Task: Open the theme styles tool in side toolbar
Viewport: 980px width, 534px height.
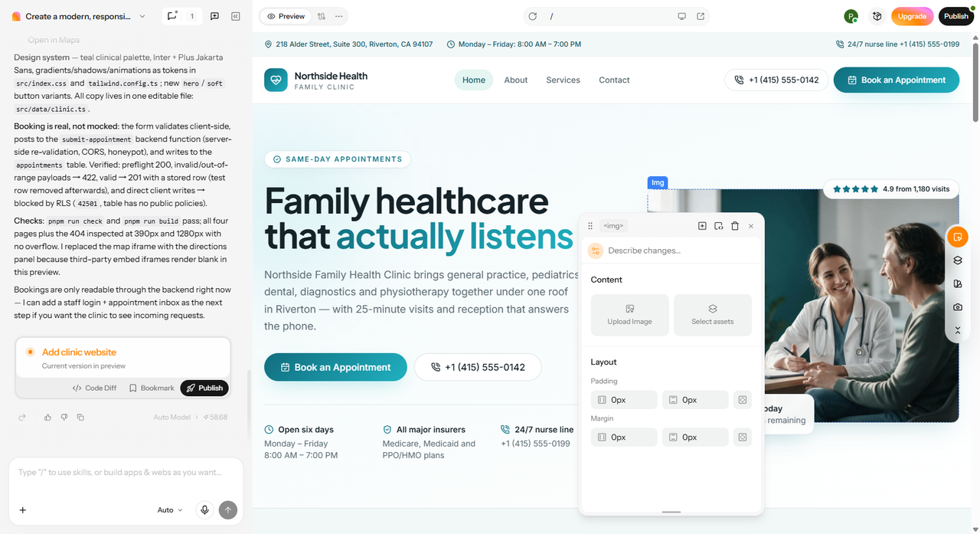Action: coord(958,284)
